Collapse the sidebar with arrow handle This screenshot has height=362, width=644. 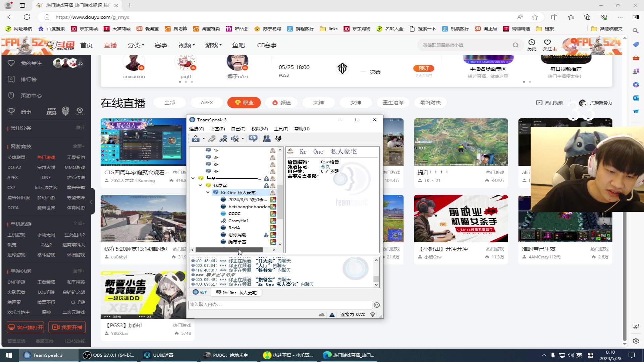click(91, 202)
